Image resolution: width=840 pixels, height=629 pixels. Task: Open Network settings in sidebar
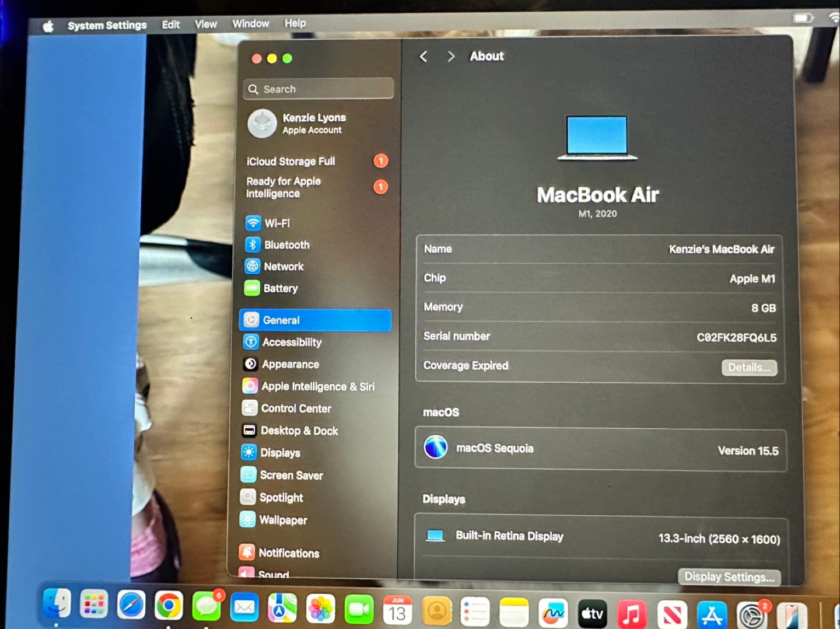pyautogui.click(x=275, y=266)
